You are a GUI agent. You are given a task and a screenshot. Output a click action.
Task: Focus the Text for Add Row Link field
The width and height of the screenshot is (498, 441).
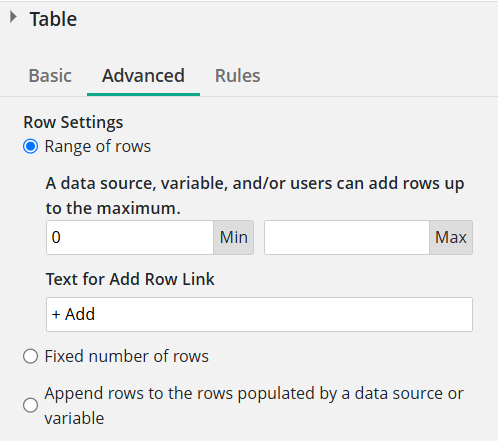259,314
